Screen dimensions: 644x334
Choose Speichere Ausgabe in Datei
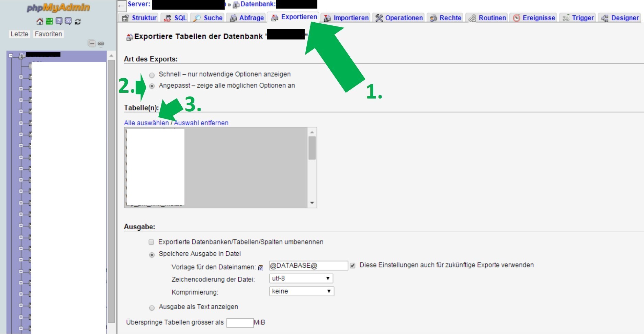point(152,255)
